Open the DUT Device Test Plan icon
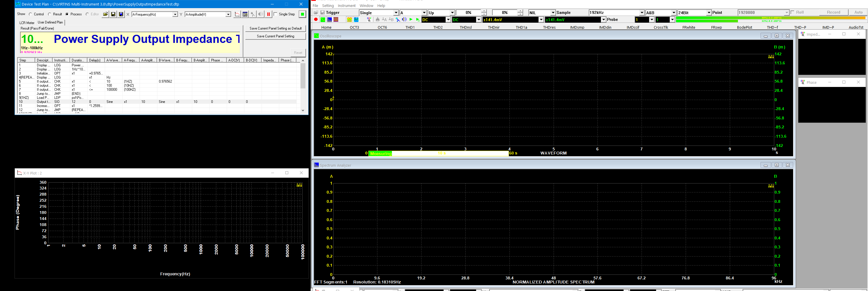Screen dimensions: 868x291 [356, 19]
